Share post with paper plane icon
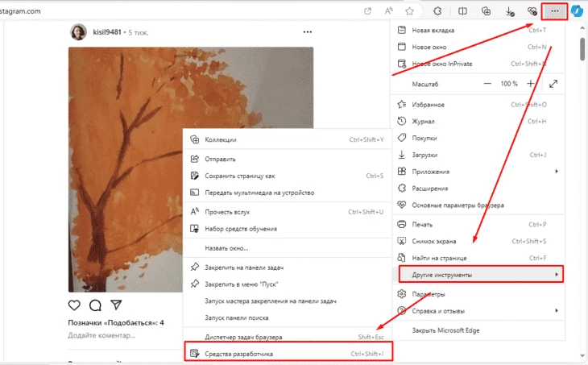The height and width of the screenshot is (365, 588). point(116,305)
